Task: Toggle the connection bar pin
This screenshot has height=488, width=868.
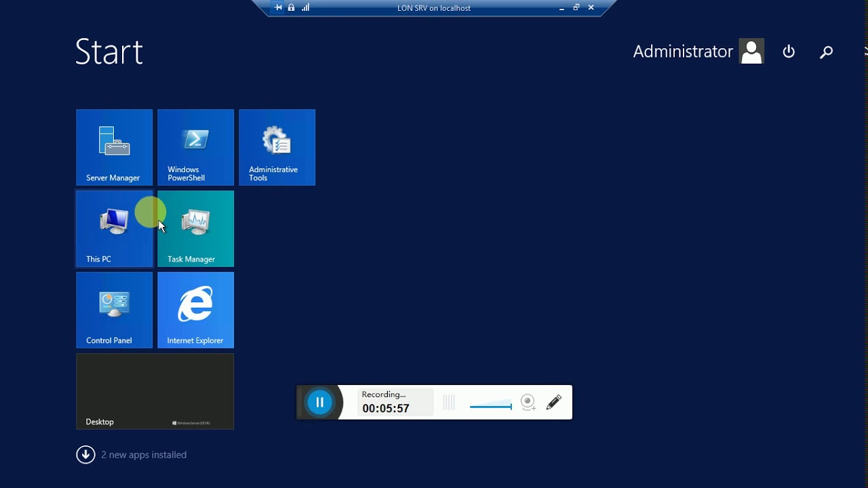Action: click(x=278, y=7)
